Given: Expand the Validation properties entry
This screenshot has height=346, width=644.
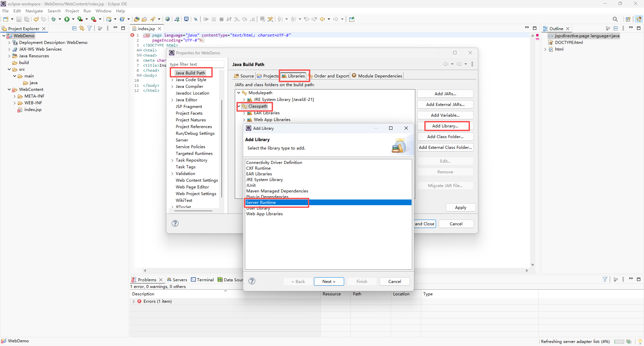Looking at the screenshot, I should [172, 174].
